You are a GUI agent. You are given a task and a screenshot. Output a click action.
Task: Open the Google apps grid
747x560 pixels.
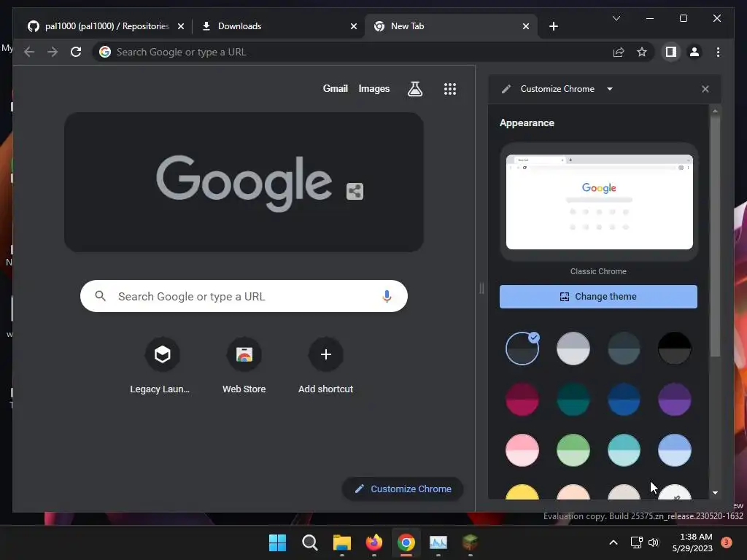[450, 89]
